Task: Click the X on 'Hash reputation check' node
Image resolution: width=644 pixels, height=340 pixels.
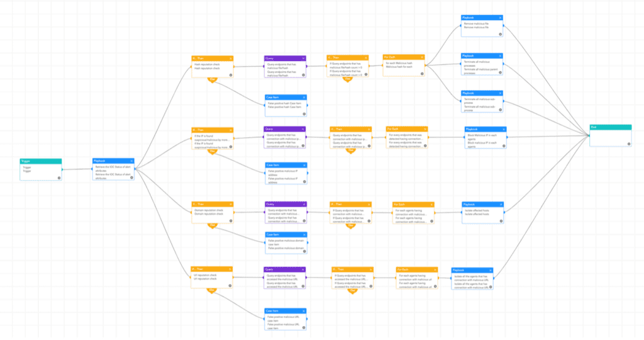Action: [230, 58]
